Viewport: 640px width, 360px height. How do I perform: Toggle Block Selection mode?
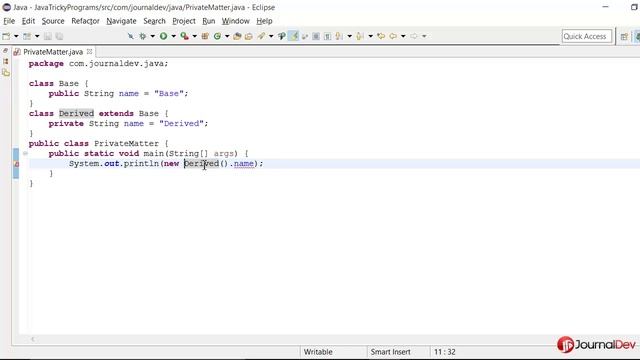(x=316, y=36)
